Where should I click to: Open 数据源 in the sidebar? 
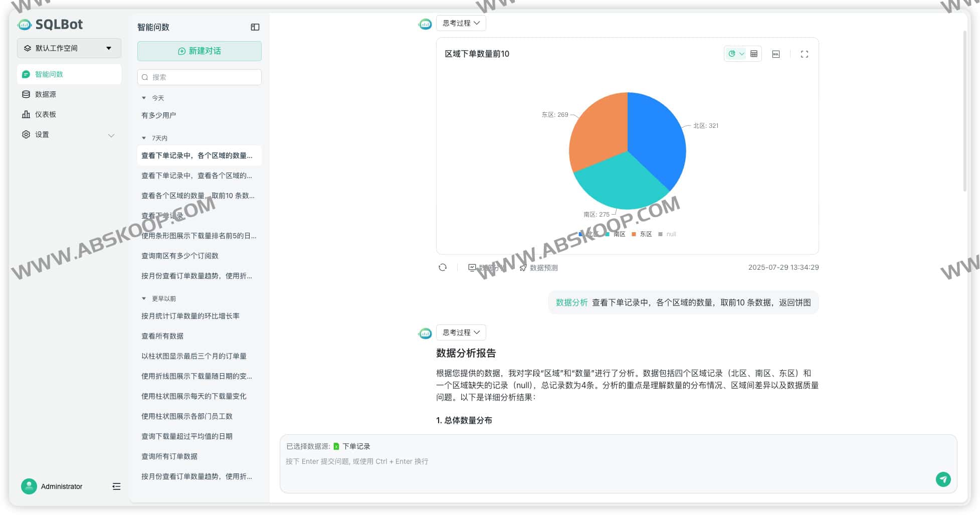click(x=46, y=94)
